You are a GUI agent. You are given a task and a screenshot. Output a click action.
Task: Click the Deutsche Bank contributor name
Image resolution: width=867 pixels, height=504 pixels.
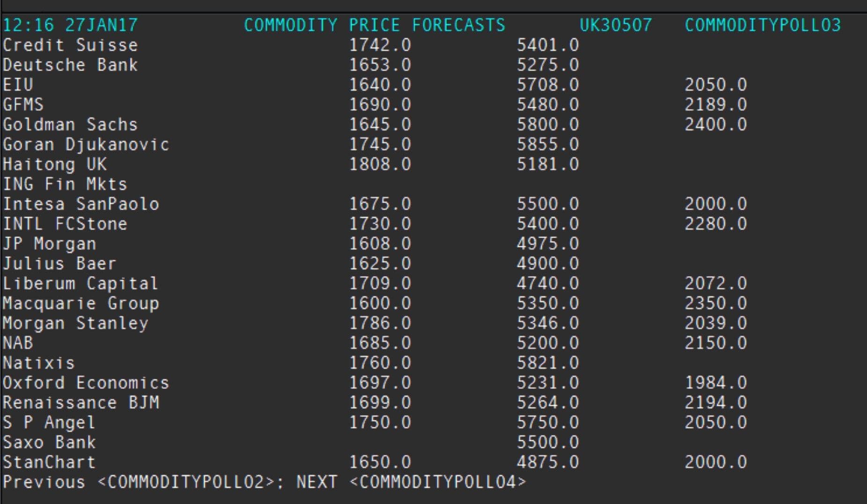(70, 65)
